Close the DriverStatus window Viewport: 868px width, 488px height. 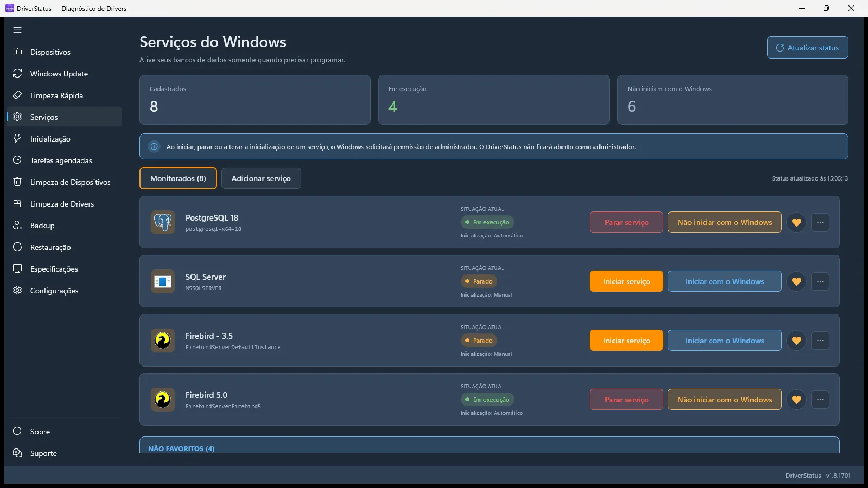(851, 8)
